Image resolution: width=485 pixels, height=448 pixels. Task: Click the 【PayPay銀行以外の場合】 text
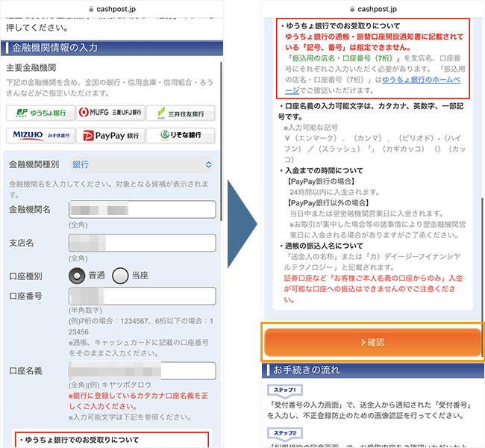click(328, 203)
